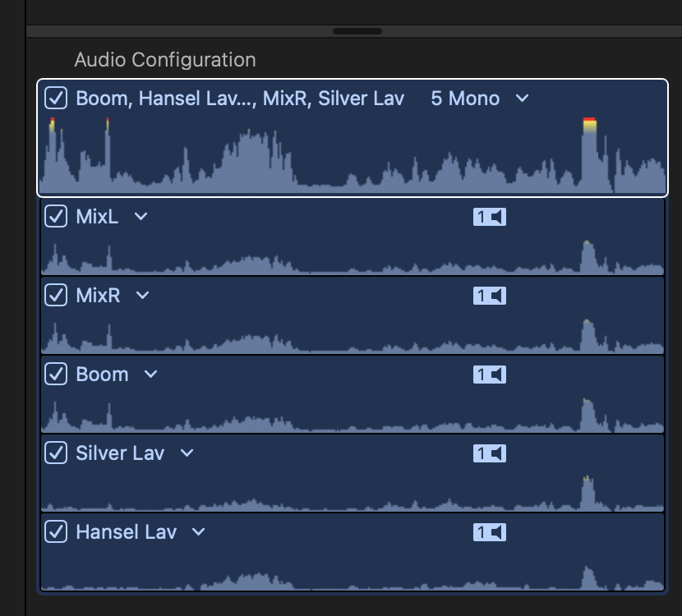Click the mono speaker icon on MixR row

[x=489, y=296]
